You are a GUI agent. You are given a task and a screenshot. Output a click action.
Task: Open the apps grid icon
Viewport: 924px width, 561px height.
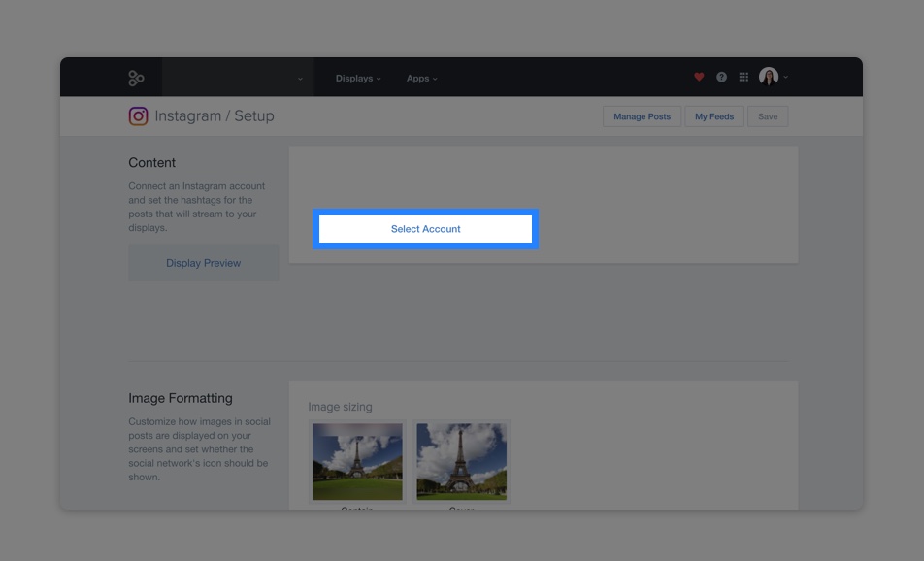click(x=743, y=78)
